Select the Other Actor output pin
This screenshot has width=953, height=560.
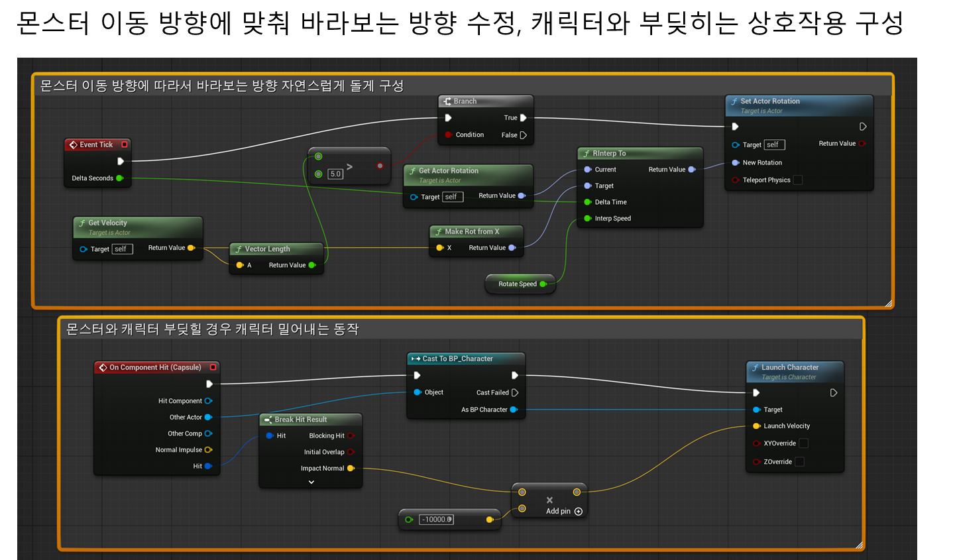tap(208, 418)
